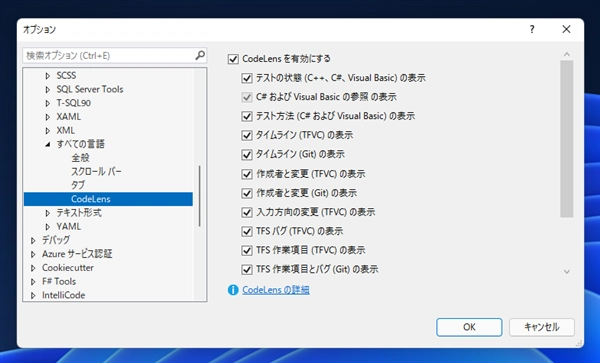
Task: Click the options panel scrollbar thumb
Action: coord(567,139)
